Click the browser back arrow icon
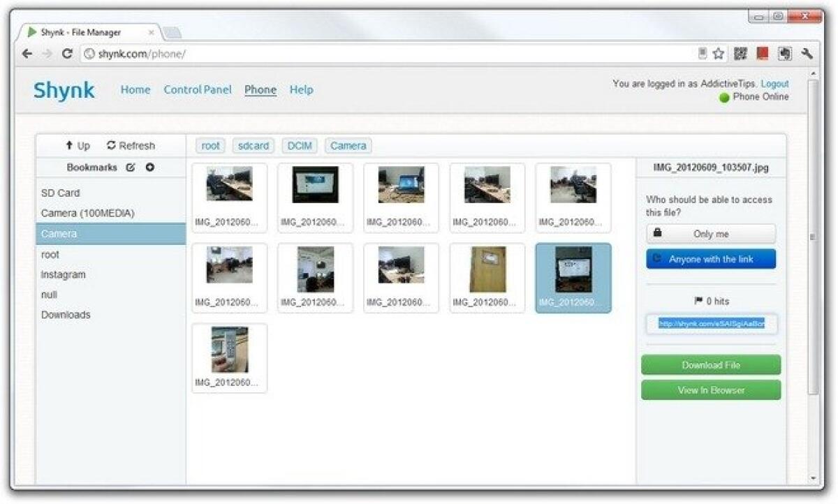Screen dimensions: 838x504 pyautogui.click(x=27, y=52)
